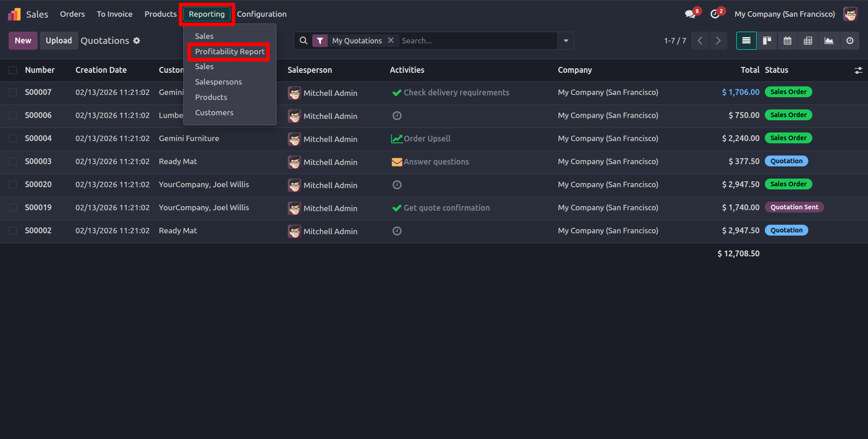Open the Configuration menu
Image resolution: width=868 pixels, height=439 pixels.
pos(262,14)
